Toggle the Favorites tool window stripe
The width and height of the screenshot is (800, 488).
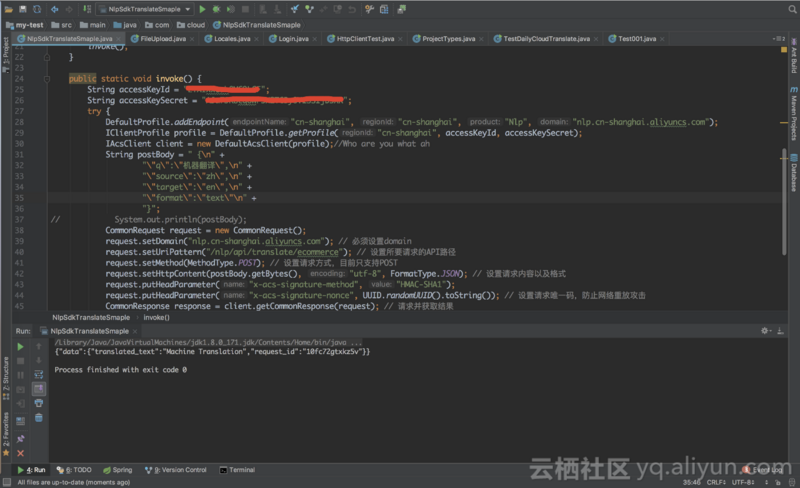[6, 434]
